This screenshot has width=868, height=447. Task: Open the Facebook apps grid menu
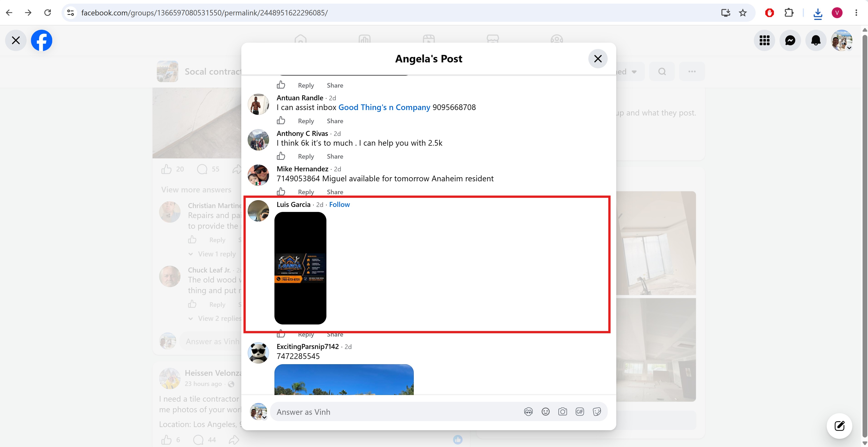(764, 40)
